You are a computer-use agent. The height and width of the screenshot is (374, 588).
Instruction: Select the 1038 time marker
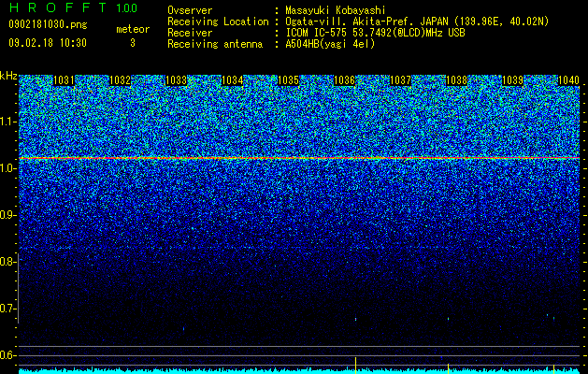coord(457,80)
